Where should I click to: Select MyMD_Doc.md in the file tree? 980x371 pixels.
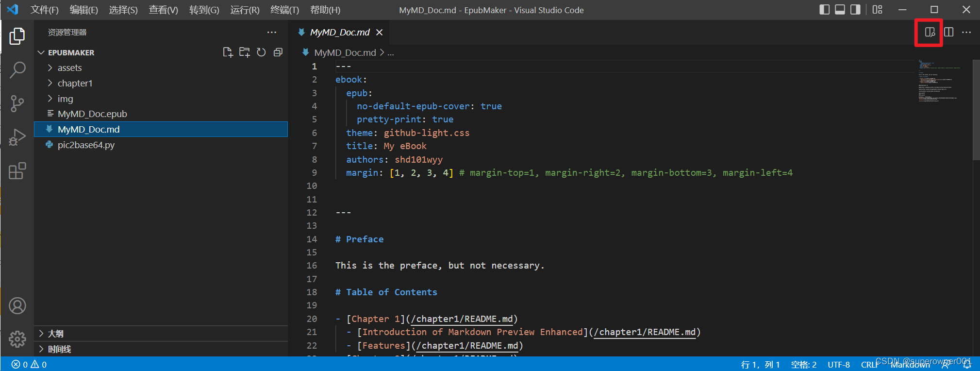point(161,129)
